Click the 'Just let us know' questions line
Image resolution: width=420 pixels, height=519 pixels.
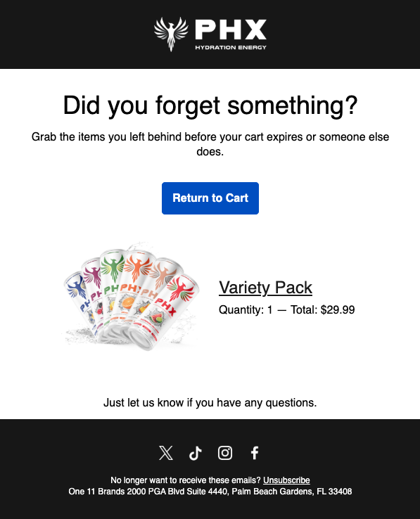pos(210,402)
